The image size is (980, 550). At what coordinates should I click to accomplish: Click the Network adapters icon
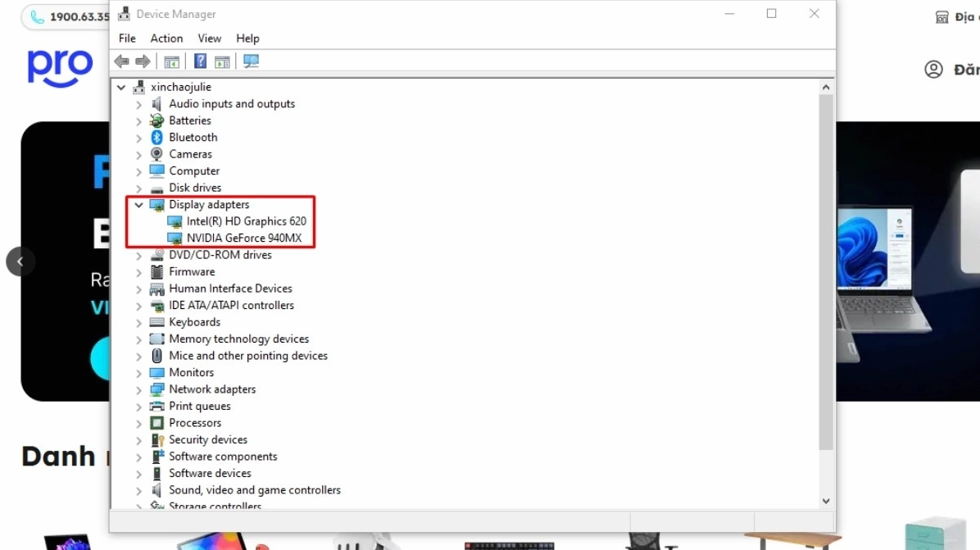(x=157, y=389)
